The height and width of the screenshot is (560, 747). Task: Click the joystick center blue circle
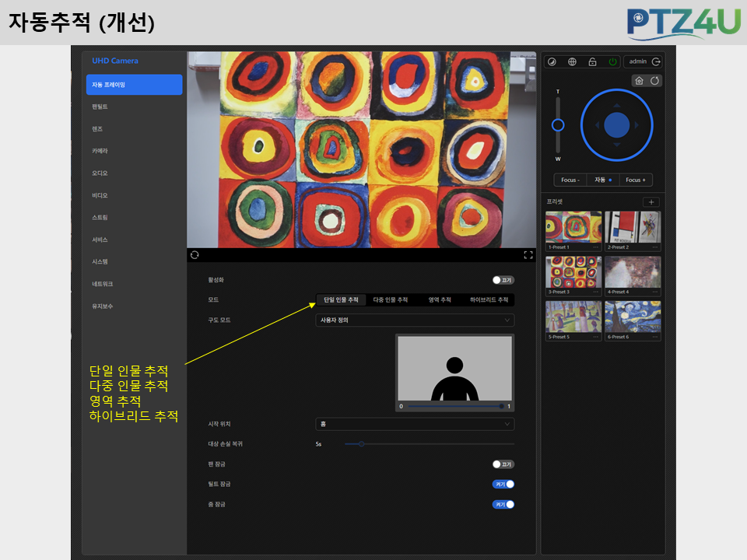617,125
